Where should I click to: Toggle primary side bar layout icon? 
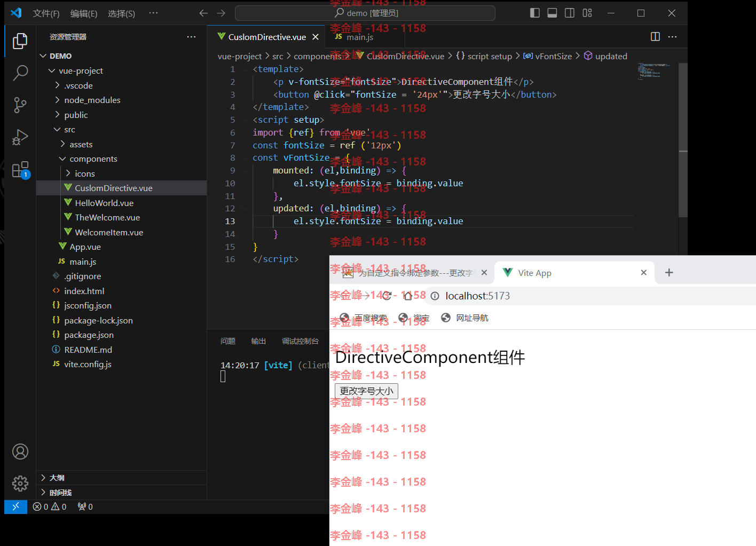[534, 13]
